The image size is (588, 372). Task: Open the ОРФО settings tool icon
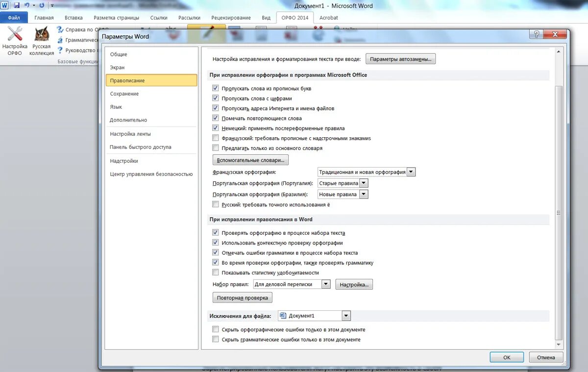(x=15, y=41)
